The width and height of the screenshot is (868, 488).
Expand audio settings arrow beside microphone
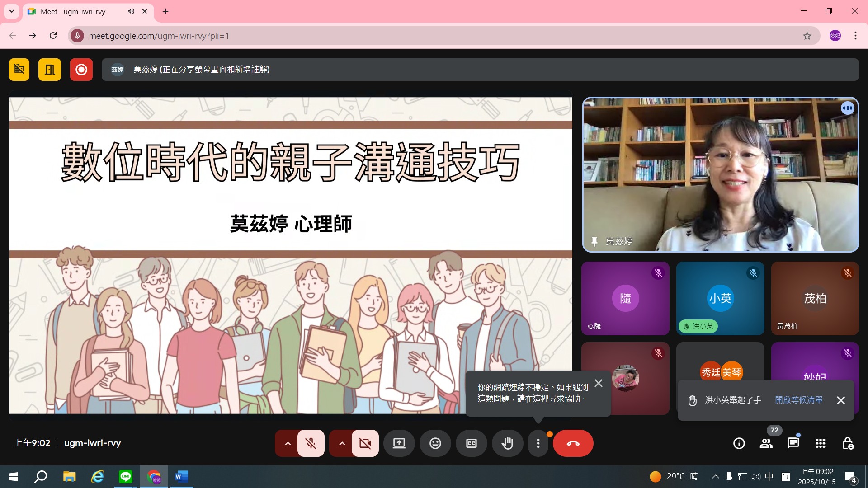[288, 443]
